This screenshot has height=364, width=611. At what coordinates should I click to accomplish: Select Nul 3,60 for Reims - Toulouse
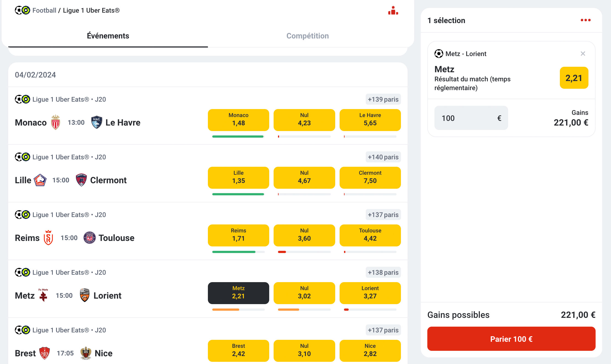(304, 235)
